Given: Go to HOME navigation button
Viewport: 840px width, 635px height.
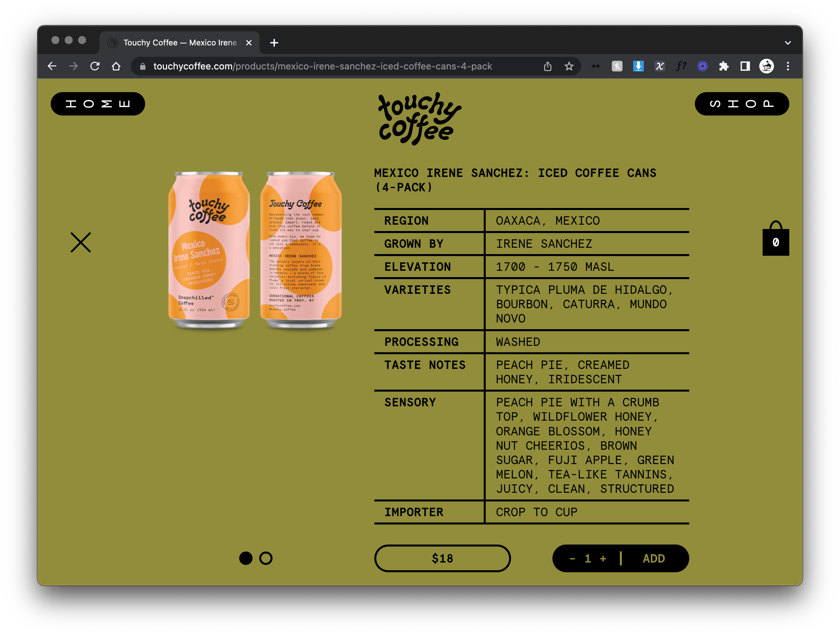Looking at the screenshot, I should [98, 104].
